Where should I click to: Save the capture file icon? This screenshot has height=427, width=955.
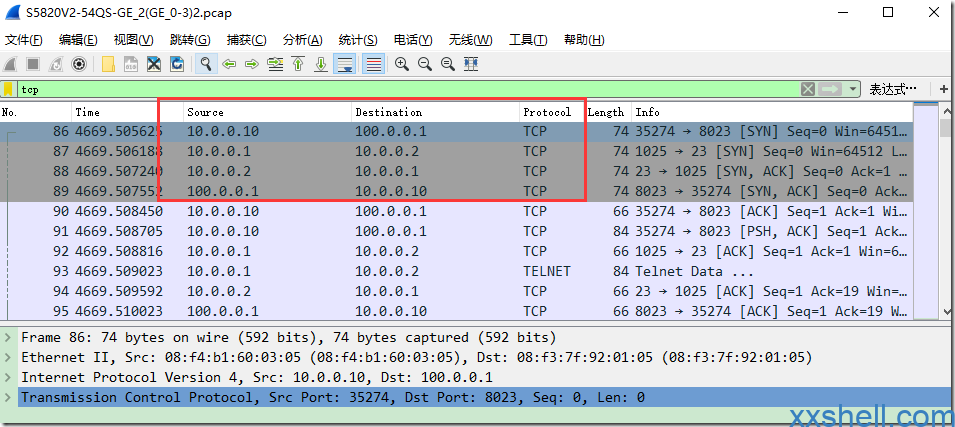(x=131, y=64)
